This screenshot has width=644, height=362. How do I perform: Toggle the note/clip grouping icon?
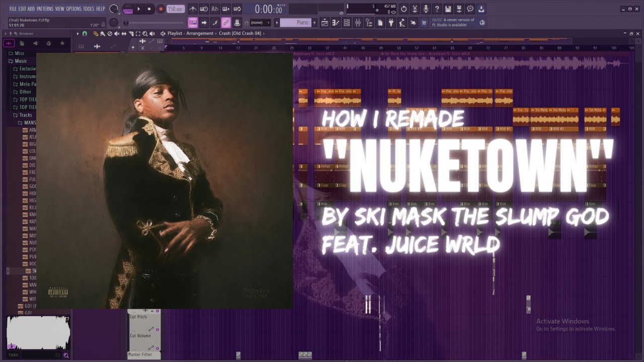[215, 23]
